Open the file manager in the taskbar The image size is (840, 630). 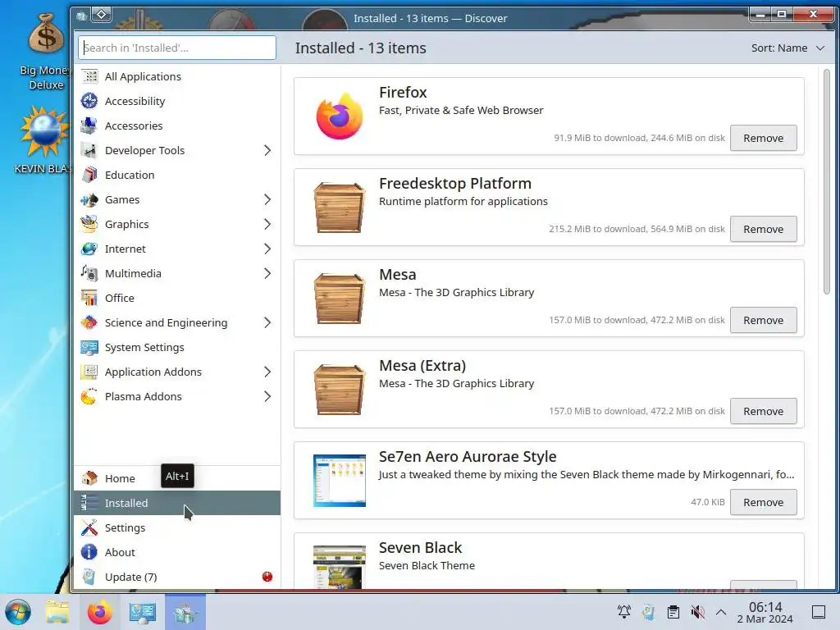(x=57, y=612)
